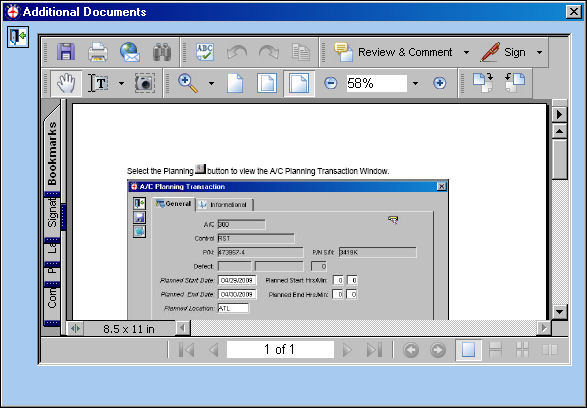Screen dimensions: 587x408
Task: Open the Pages side tab
Action: pos(52,274)
